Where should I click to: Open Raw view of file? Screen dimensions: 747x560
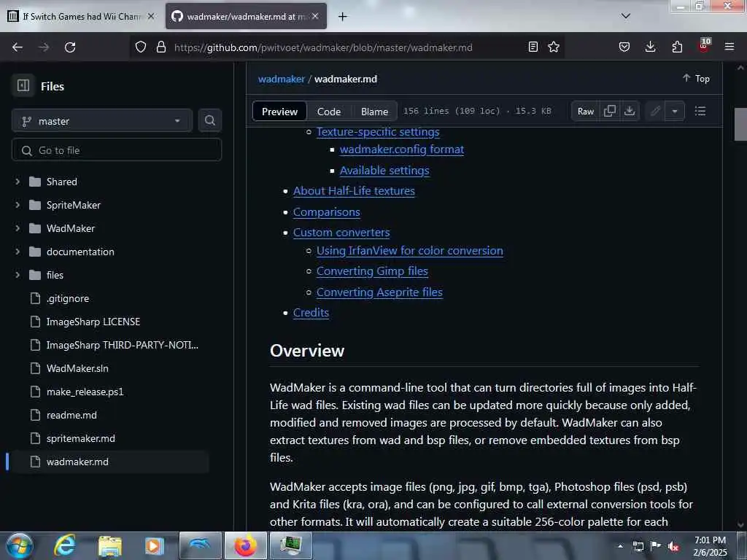coord(586,111)
